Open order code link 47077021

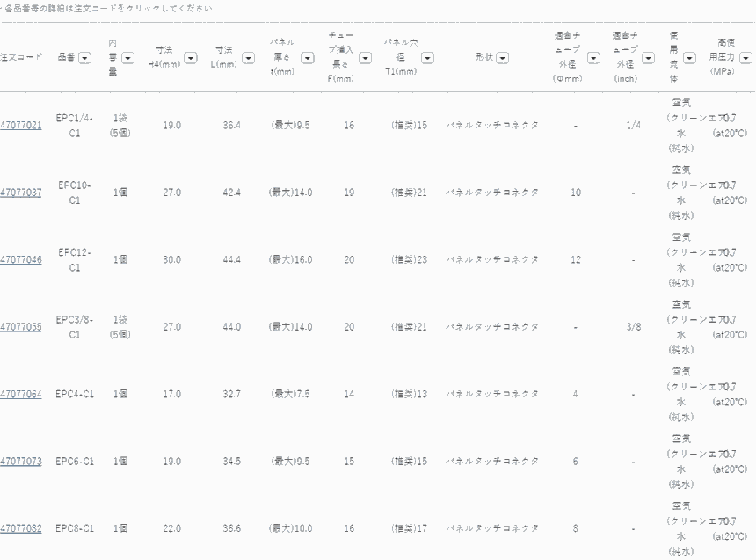pos(20,126)
